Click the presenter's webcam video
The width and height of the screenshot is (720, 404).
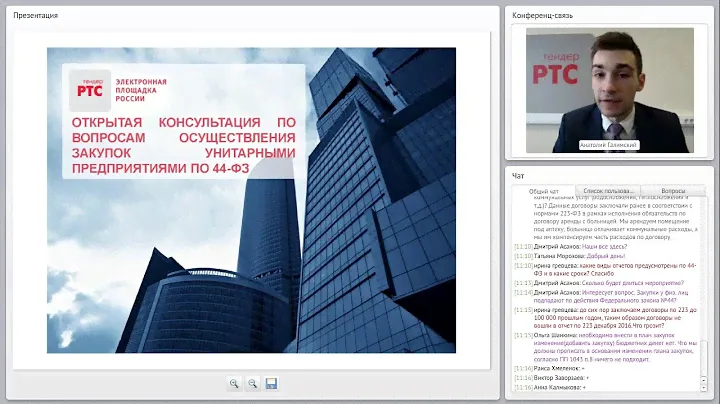pyautogui.click(x=607, y=88)
